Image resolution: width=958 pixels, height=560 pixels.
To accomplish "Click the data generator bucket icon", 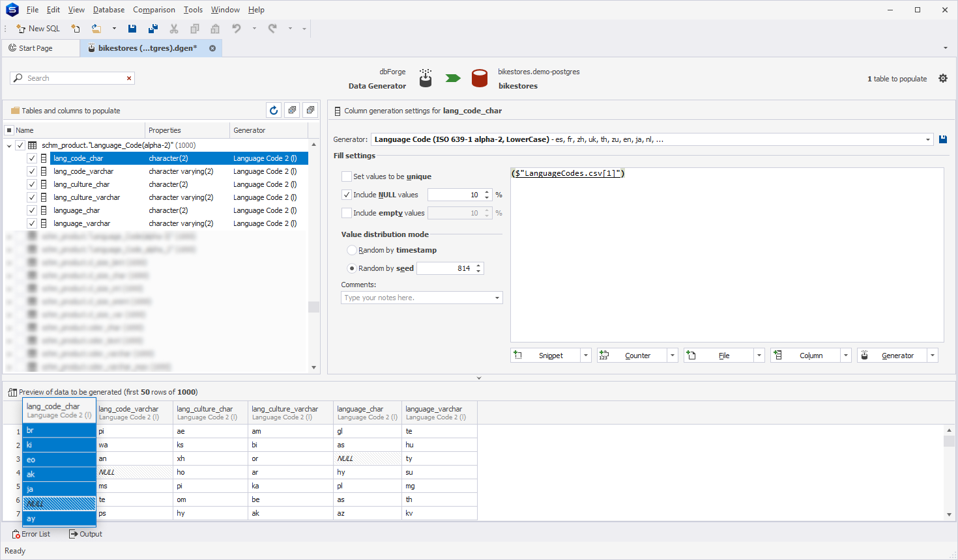I will click(x=426, y=78).
